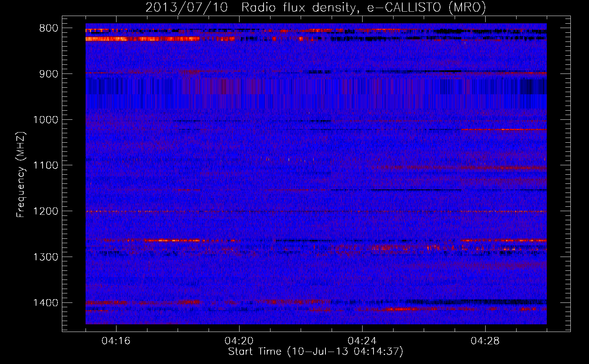The height and width of the screenshot is (364, 589).
Task: Select the 1400 frequency axis label
Action: 46,303
